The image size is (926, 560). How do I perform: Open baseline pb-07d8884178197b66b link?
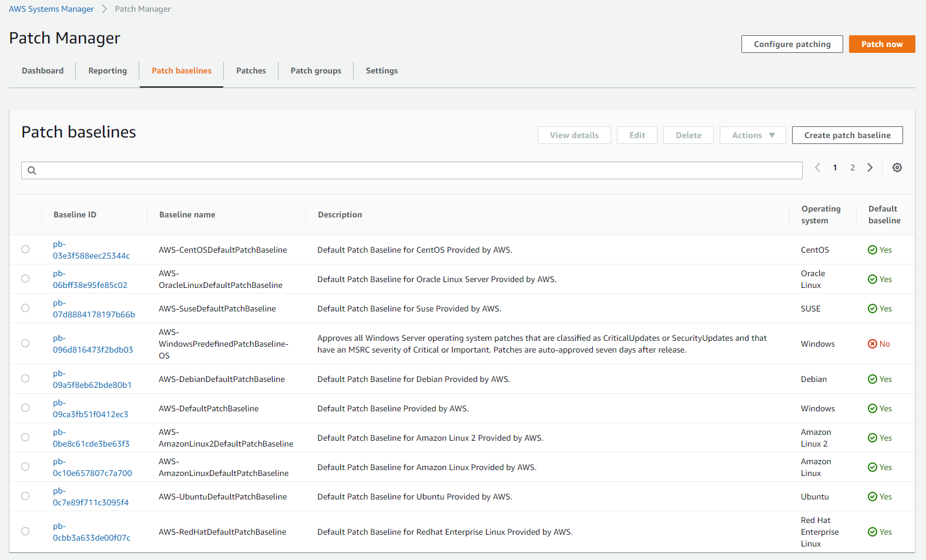pyautogui.click(x=94, y=308)
